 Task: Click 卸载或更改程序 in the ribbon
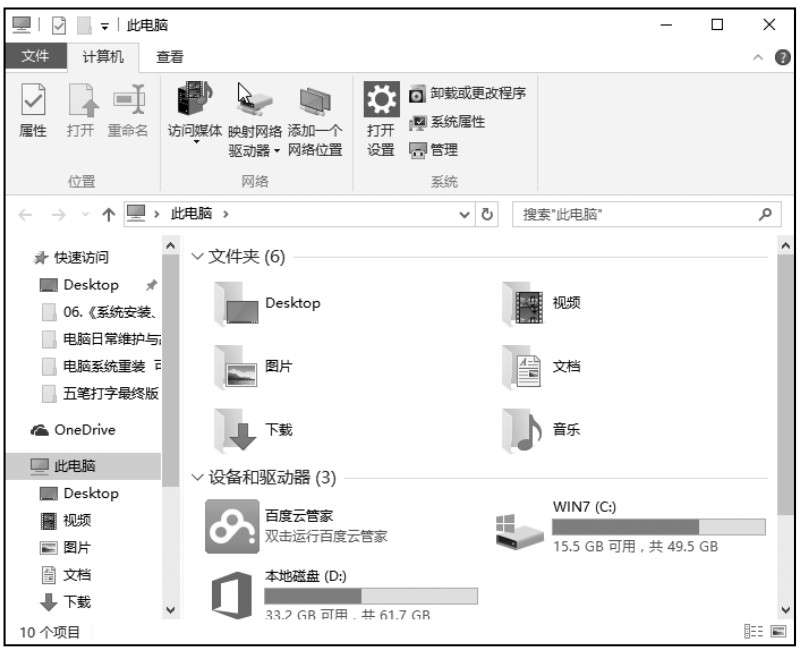[x=468, y=94]
